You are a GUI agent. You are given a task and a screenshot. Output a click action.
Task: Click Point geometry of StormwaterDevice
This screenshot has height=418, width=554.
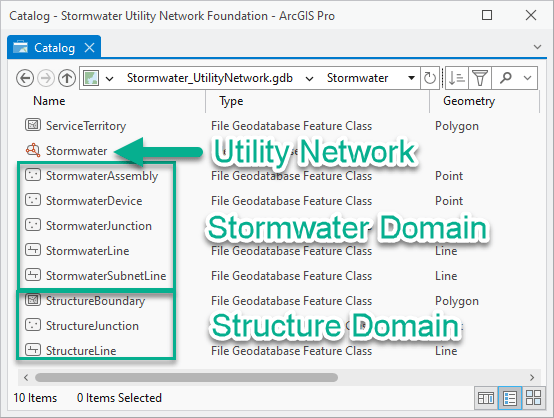449,201
